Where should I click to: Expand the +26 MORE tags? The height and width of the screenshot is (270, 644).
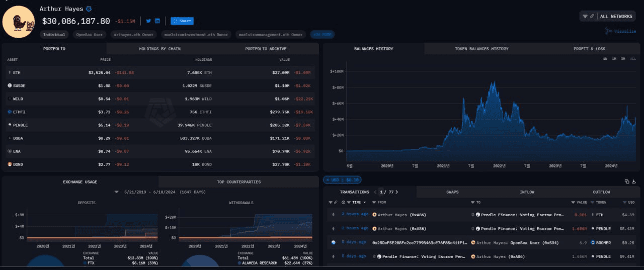click(323, 35)
